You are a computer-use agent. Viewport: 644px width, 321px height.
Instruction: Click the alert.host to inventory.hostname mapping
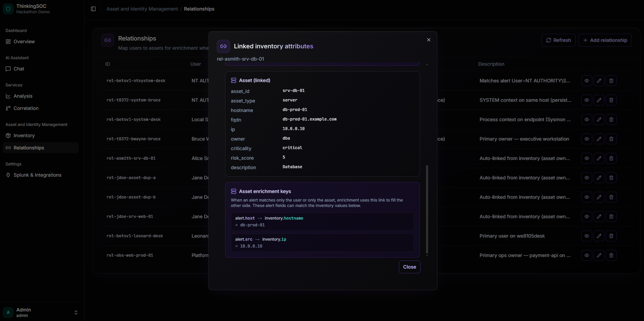(x=323, y=222)
